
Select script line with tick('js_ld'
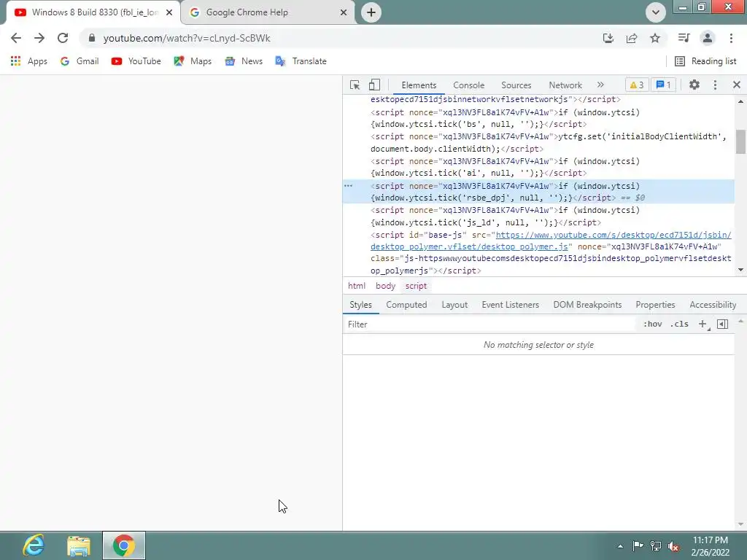coord(538,216)
